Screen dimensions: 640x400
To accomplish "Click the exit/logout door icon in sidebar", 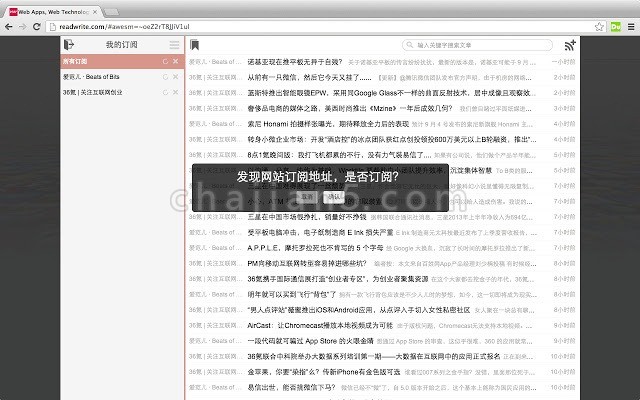I will [x=69, y=44].
